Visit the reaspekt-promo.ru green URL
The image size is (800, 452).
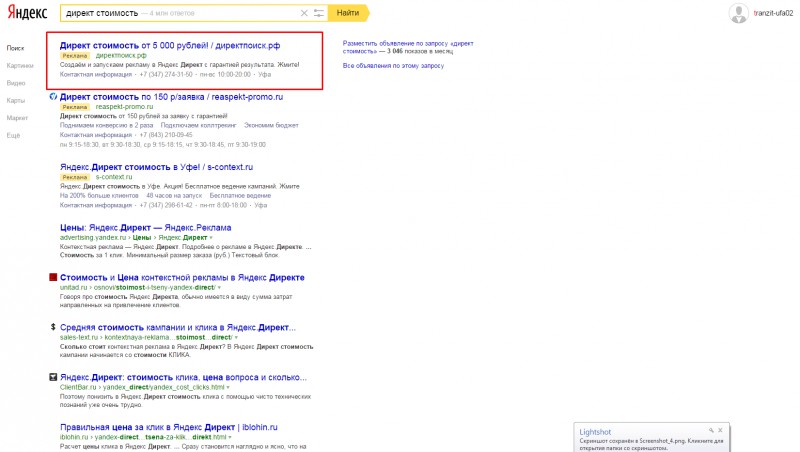[x=124, y=107]
